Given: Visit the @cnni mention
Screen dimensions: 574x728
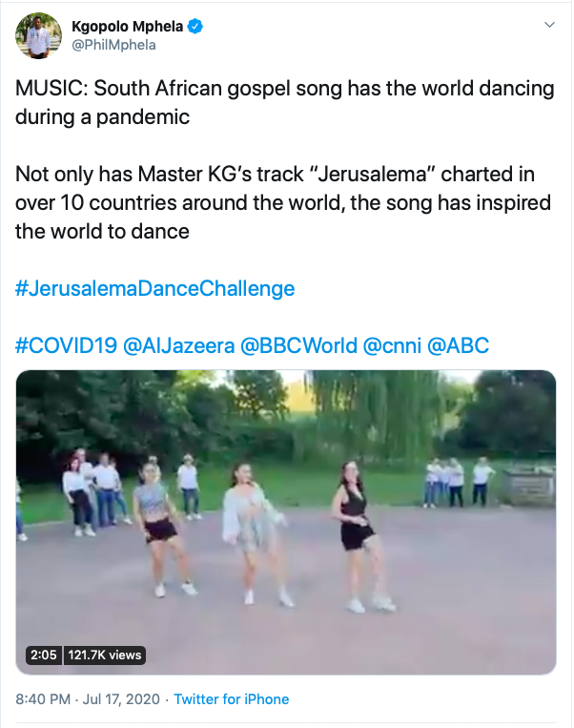Looking at the screenshot, I should [x=392, y=345].
